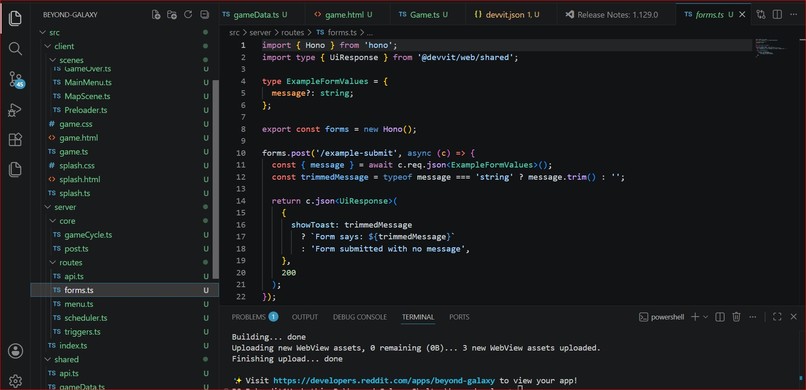Click the editor minimap code preview
806x390 pixels.
point(771,47)
